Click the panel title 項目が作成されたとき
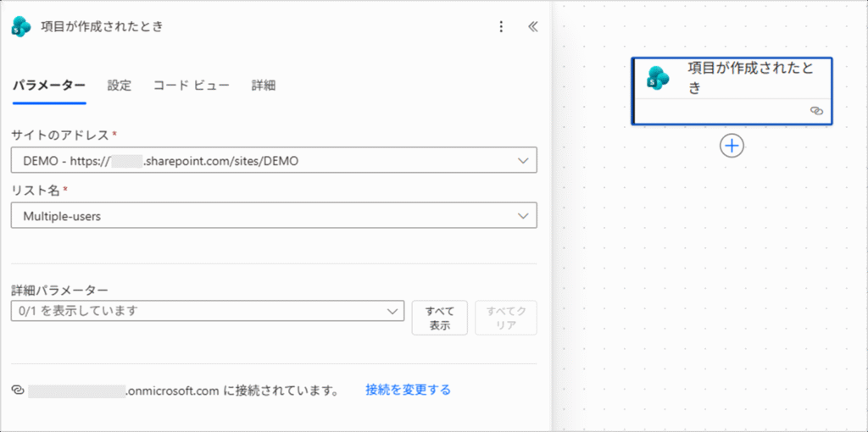 click(x=102, y=27)
